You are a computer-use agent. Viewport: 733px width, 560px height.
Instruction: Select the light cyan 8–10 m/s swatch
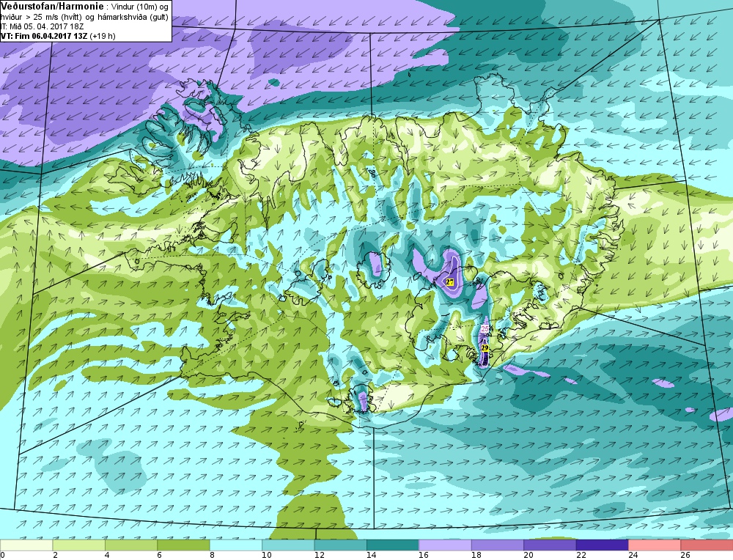click(236, 545)
